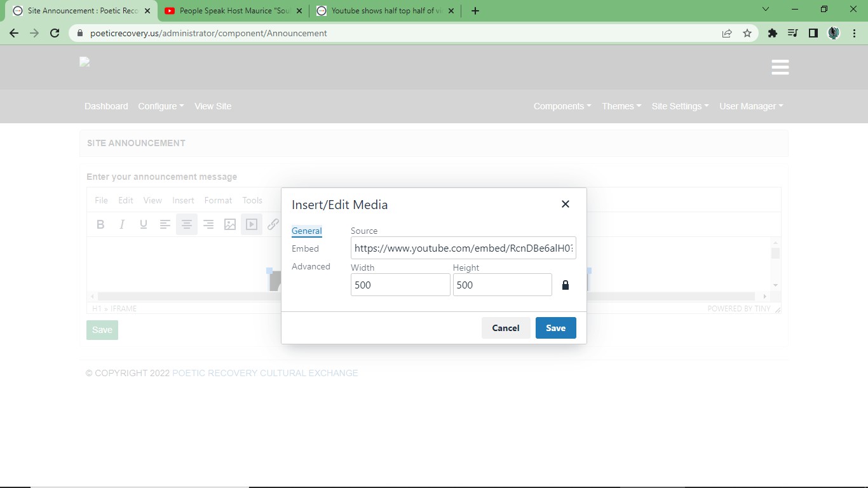Image resolution: width=868 pixels, height=488 pixels.
Task: Click the share page icon
Action: click(x=727, y=33)
